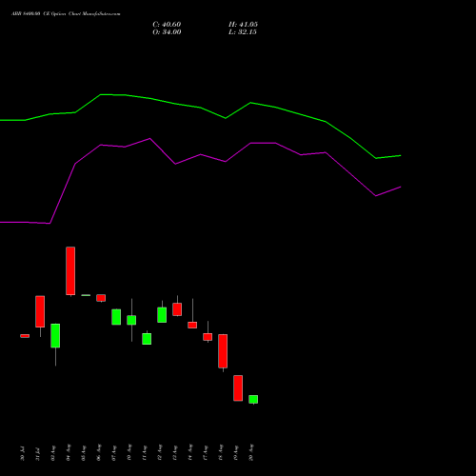The height and width of the screenshot is (476, 476).
Task: Click the "30 Jul" date axis label
Action: point(22,453)
